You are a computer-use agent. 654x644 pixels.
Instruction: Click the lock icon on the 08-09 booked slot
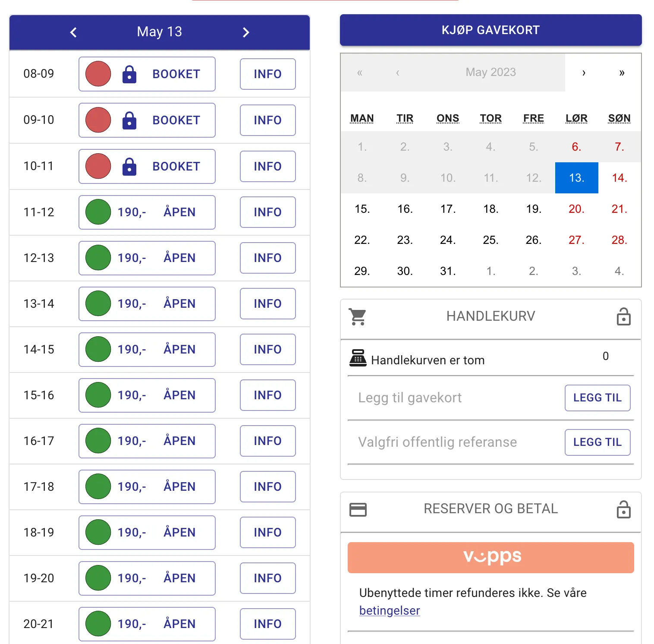point(129,74)
